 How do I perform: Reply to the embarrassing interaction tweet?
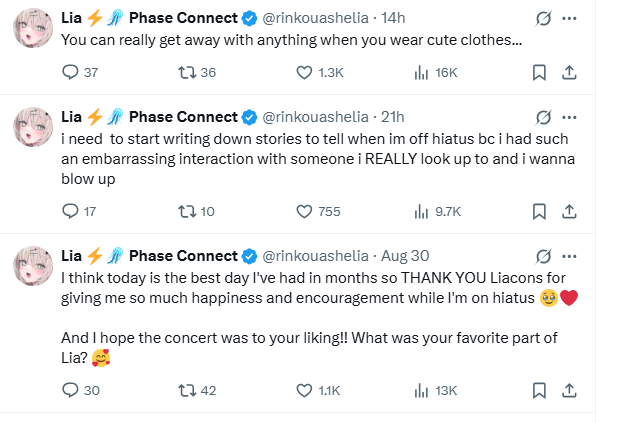point(71,211)
